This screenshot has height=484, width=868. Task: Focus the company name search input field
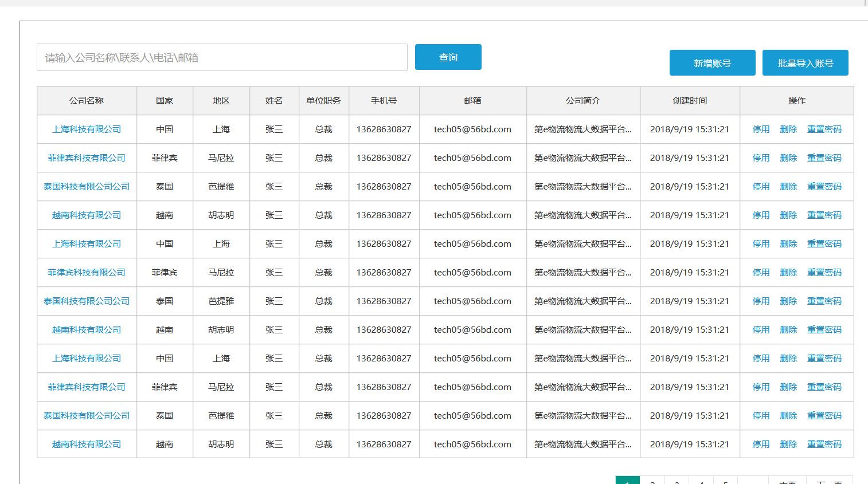click(222, 57)
